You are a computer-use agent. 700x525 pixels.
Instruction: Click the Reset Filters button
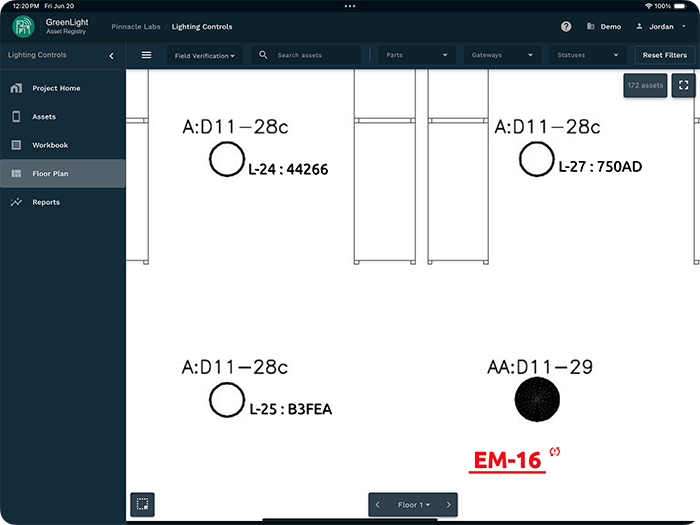665,55
